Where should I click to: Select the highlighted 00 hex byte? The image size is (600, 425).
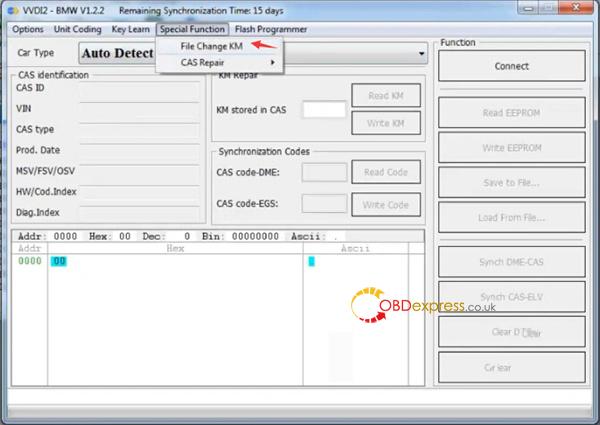click(x=59, y=261)
